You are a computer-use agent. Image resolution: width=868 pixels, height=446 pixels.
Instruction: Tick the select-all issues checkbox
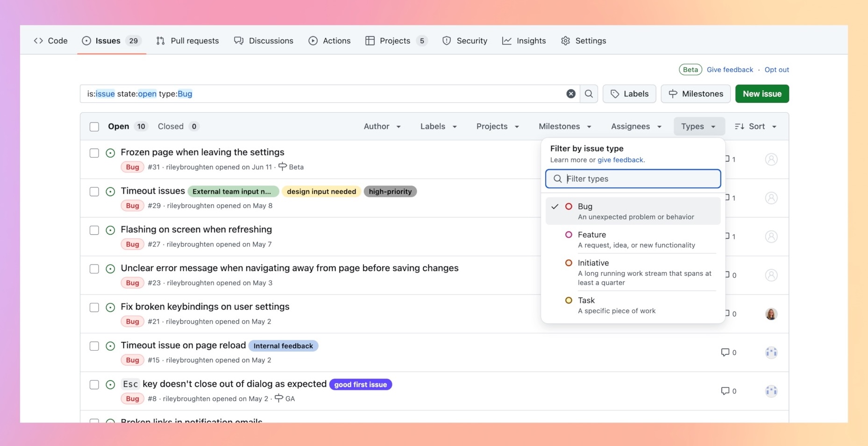coord(94,127)
